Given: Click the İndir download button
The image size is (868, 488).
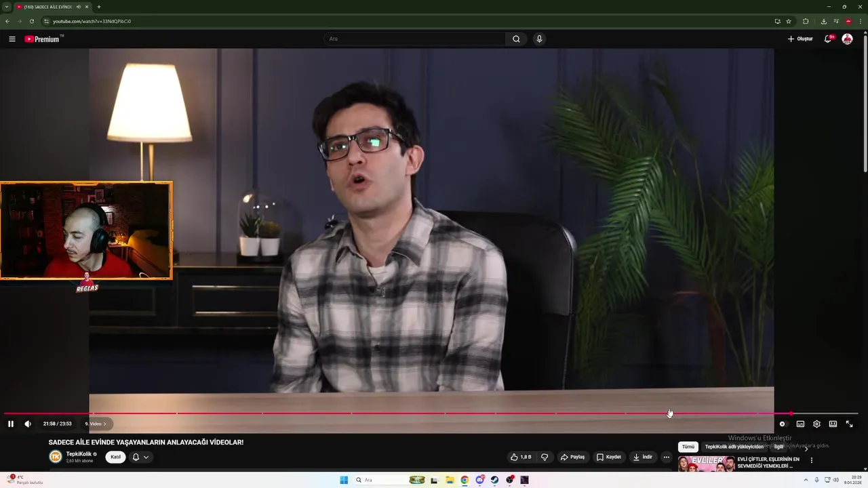Looking at the screenshot, I should click(642, 457).
